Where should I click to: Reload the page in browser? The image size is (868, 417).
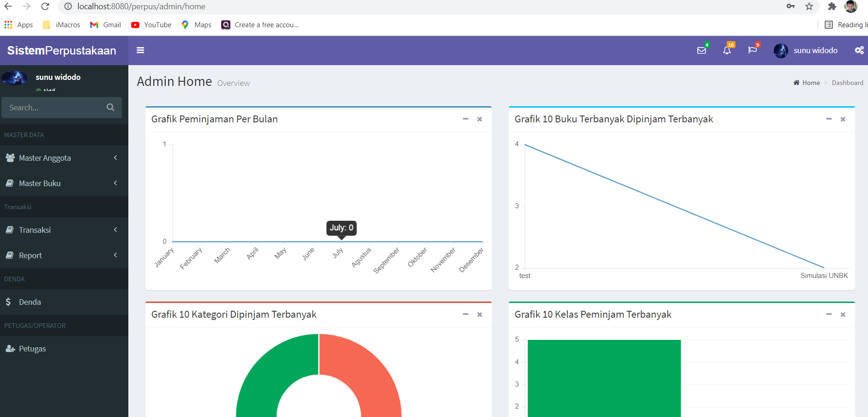point(45,6)
